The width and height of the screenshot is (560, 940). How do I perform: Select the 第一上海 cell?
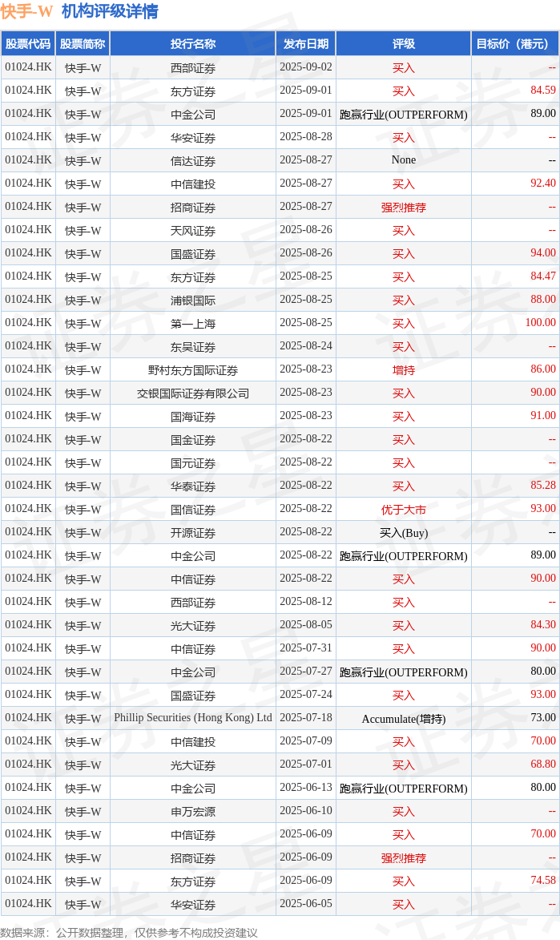click(x=193, y=323)
